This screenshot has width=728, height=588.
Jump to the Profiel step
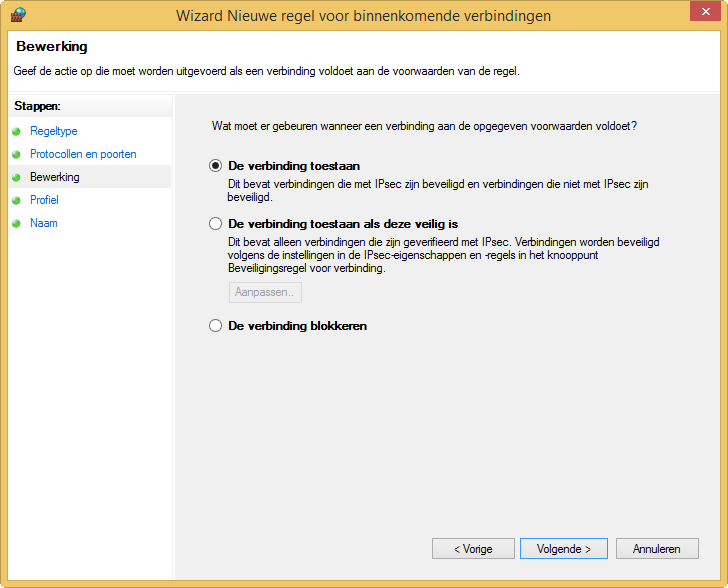tap(44, 200)
